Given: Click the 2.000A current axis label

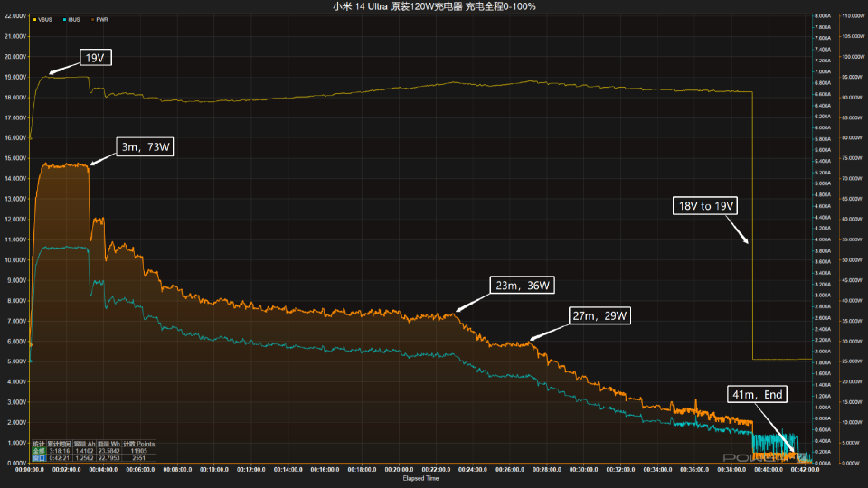Looking at the screenshot, I should pyautogui.click(x=823, y=352).
